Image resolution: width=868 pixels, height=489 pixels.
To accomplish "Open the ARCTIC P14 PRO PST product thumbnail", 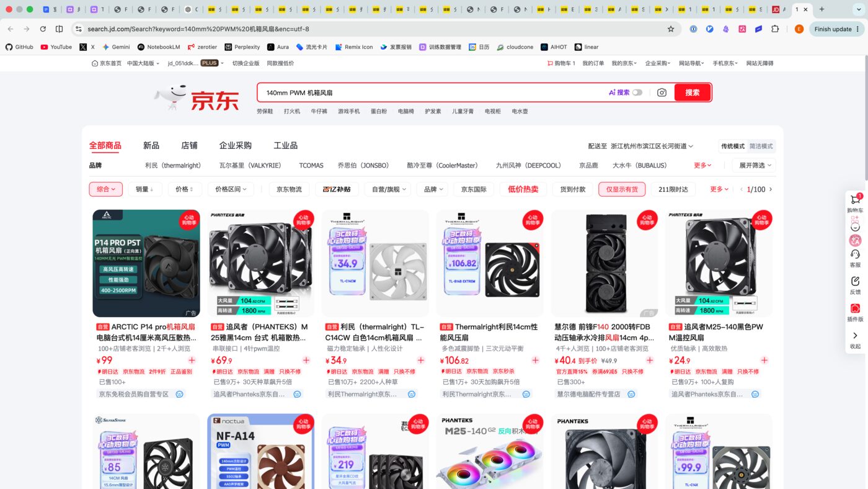I will coord(146,263).
